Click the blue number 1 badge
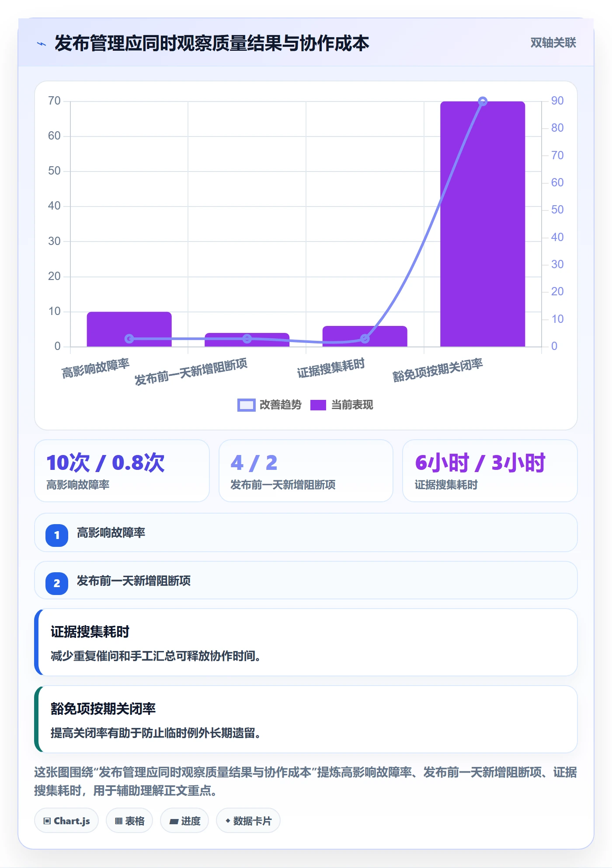The image size is (612, 868). (57, 535)
